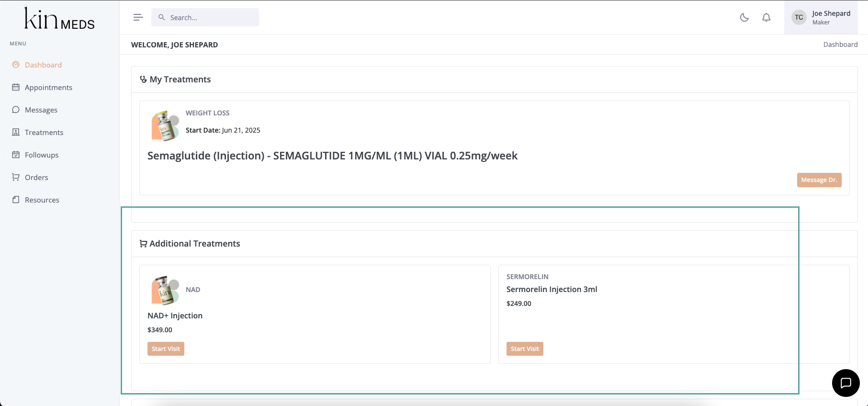The width and height of the screenshot is (868, 406).
Task: Open Orders from the sidebar
Action: 36,178
